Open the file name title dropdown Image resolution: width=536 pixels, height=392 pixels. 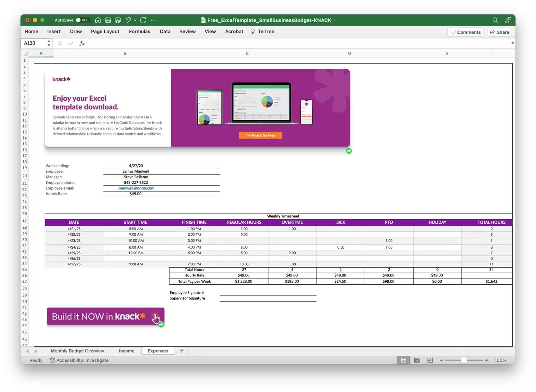[334, 20]
